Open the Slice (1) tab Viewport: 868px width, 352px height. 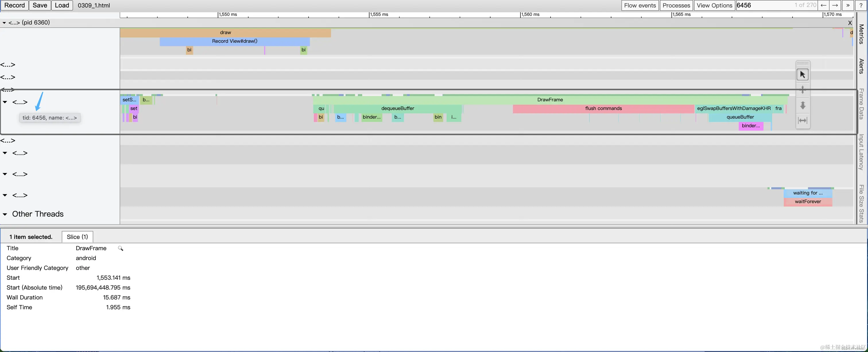(77, 237)
